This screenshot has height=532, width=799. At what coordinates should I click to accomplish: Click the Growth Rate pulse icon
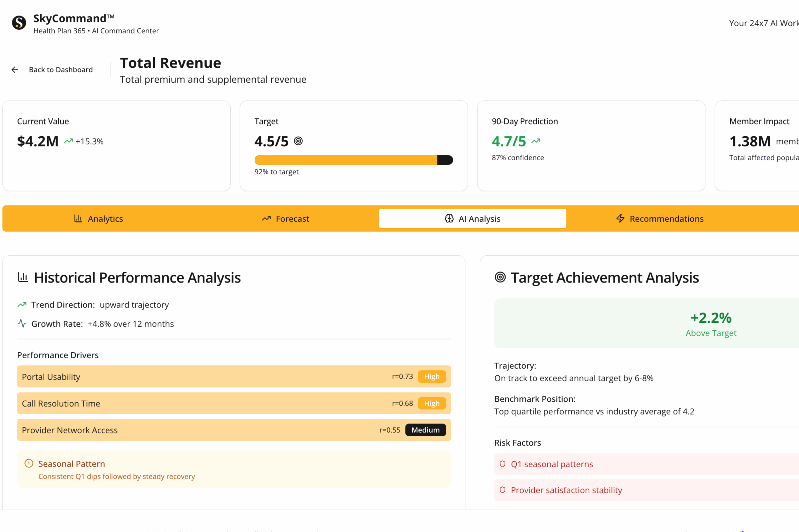[22, 323]
